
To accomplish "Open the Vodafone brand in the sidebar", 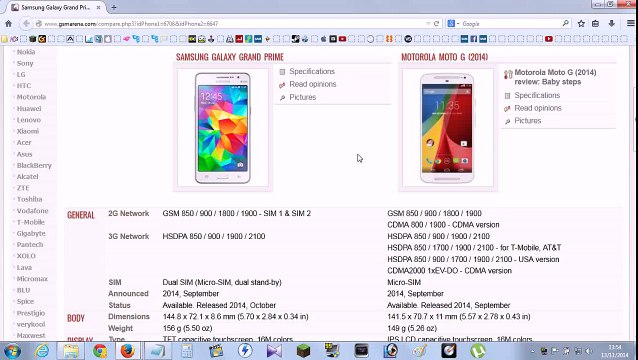I will tap(32, 211).
